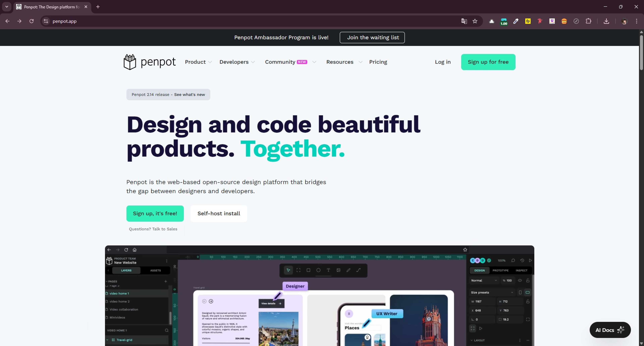Reload the penpot.app page
This screenshot has width=644, height=346.
(32, 21)
